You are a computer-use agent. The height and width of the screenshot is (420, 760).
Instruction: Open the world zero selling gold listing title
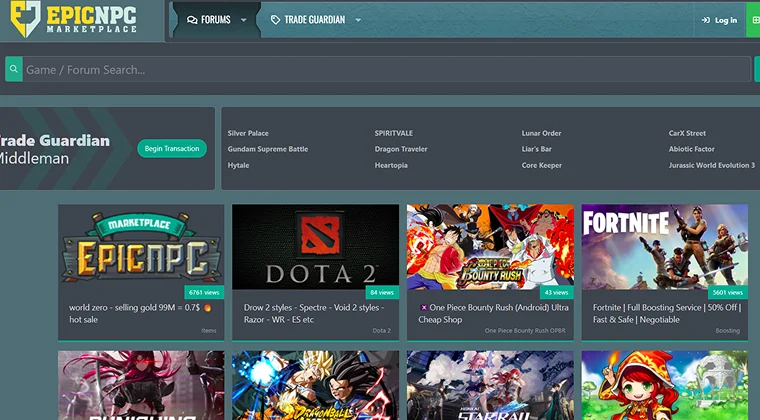click(x=140, y=313)
